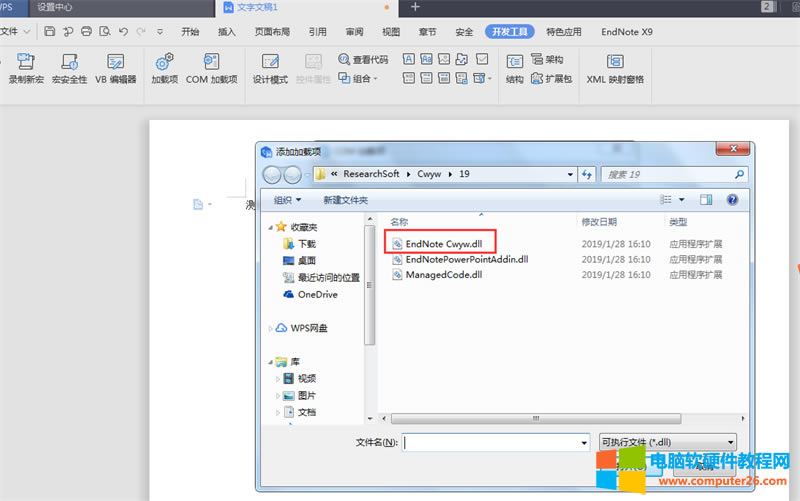
Task: Switch to the EndNote X9 tab
Action: coord(627,32)
